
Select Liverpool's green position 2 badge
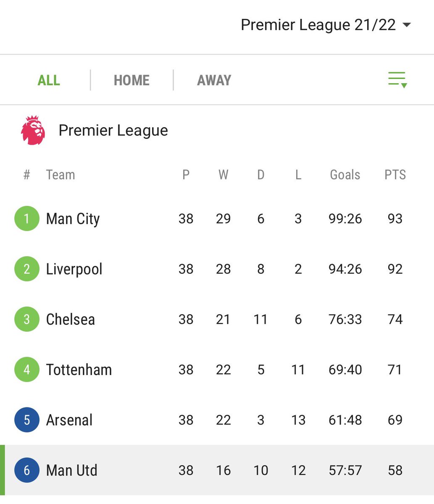[x=27, y=269]
